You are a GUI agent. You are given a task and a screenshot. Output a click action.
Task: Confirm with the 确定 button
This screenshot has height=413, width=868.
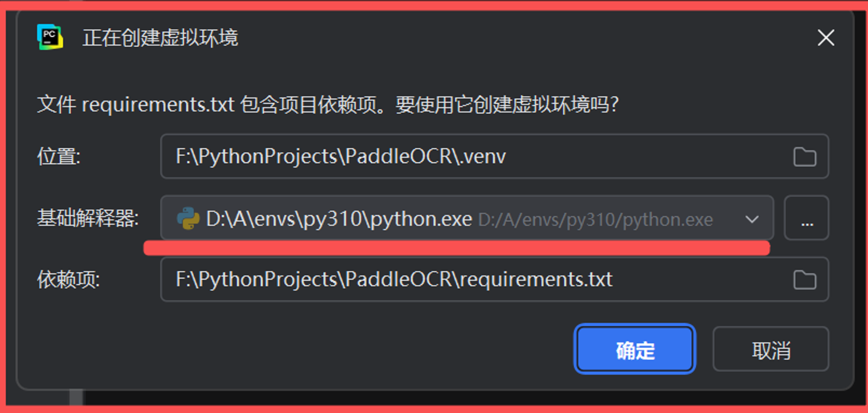tap(635, 349)
